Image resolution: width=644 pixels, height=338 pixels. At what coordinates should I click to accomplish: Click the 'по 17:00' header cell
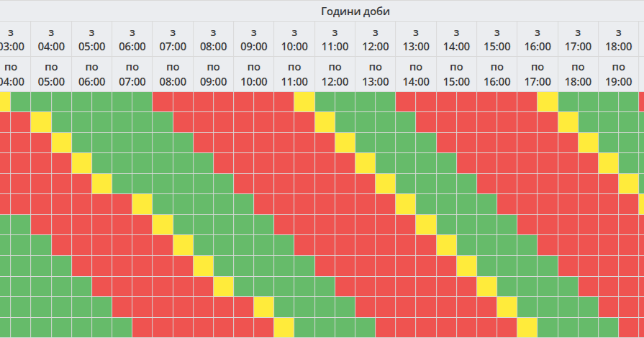pos(538,74)
